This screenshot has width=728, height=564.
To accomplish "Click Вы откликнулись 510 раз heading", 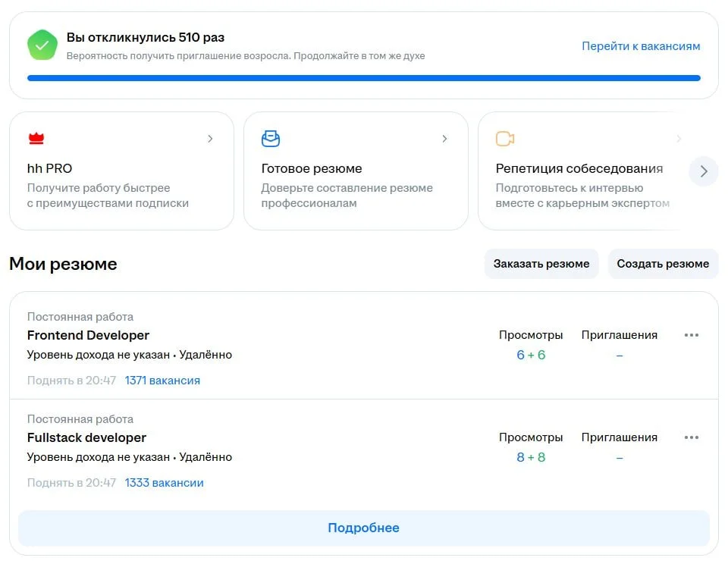I will pos(146,38).
